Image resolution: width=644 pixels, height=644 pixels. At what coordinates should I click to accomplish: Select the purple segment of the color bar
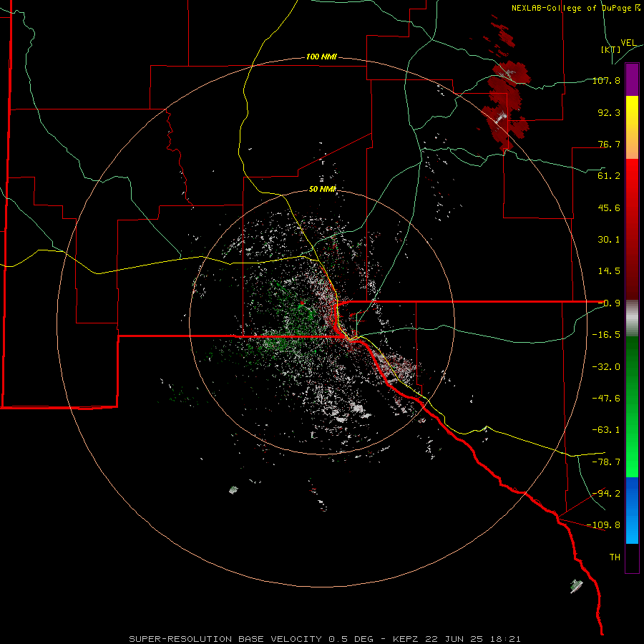pyautogui.click(x=632, y=79)
